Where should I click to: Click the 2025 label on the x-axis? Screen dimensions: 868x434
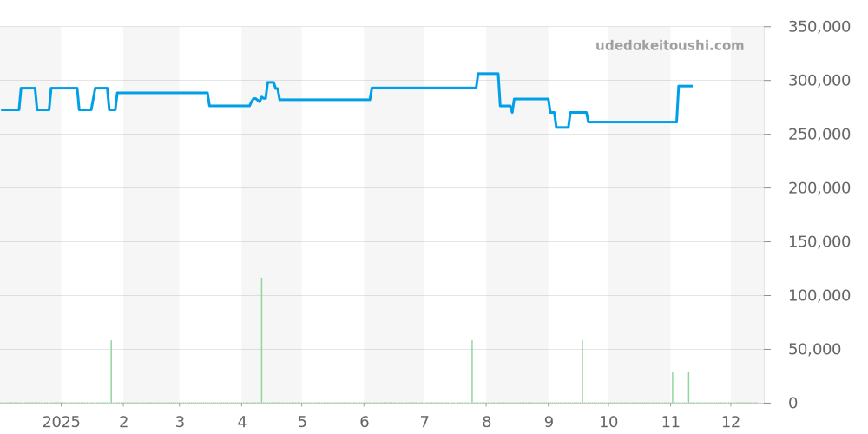point(61,422)
